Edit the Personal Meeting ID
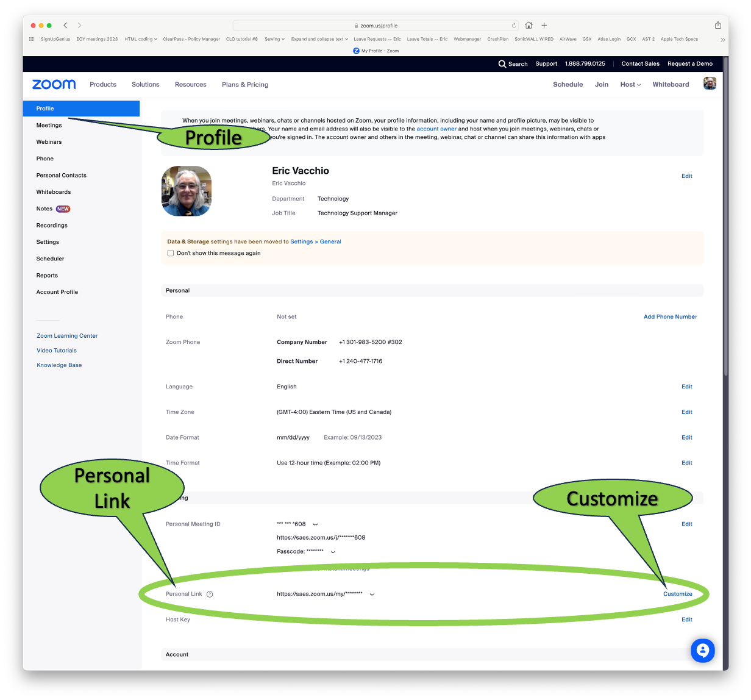This screenshot has height=700, width=751. click(687, 524)
